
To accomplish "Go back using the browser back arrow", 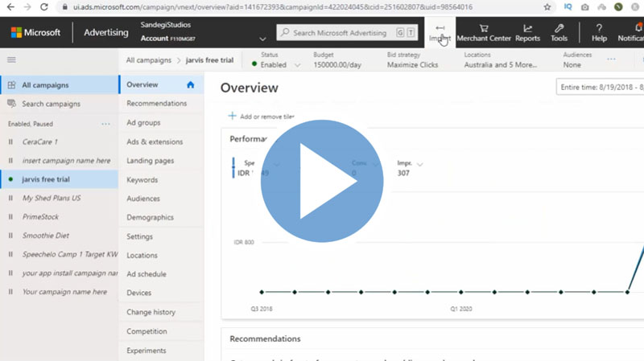I will point(10,7).
